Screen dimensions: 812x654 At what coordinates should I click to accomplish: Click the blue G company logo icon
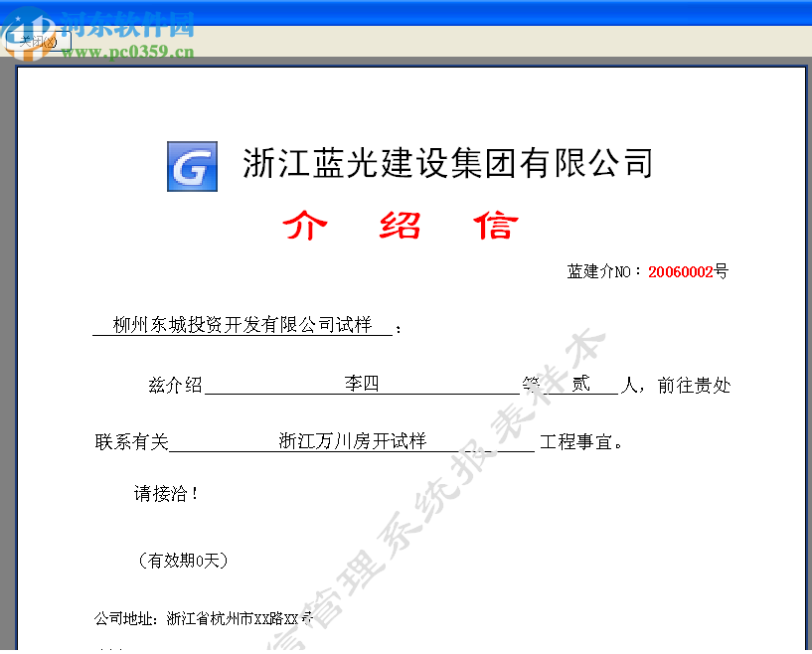coord(191,166)
